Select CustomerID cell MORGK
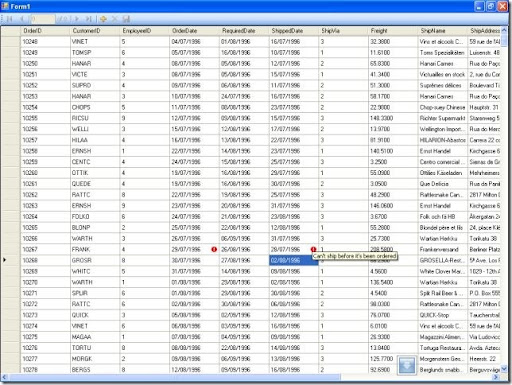Image resolution: width=512 pixels, height=385 pixels. tap(95, 359)
